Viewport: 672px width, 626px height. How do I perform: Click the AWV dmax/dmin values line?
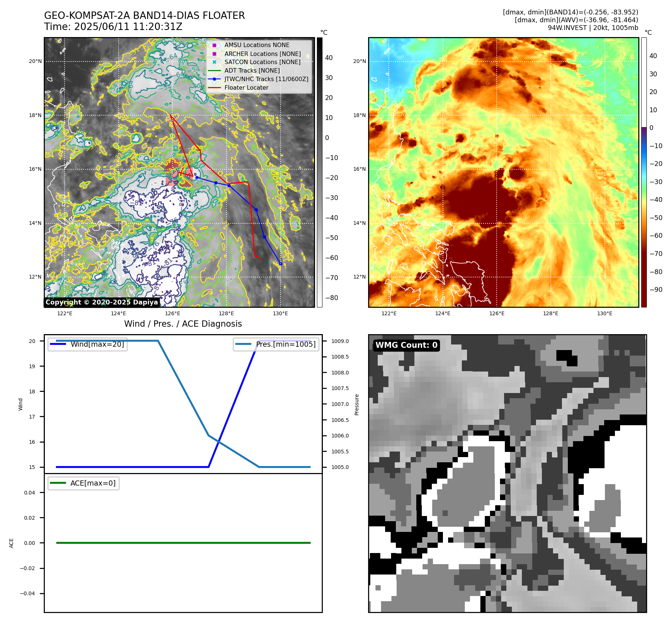(576, 20)
